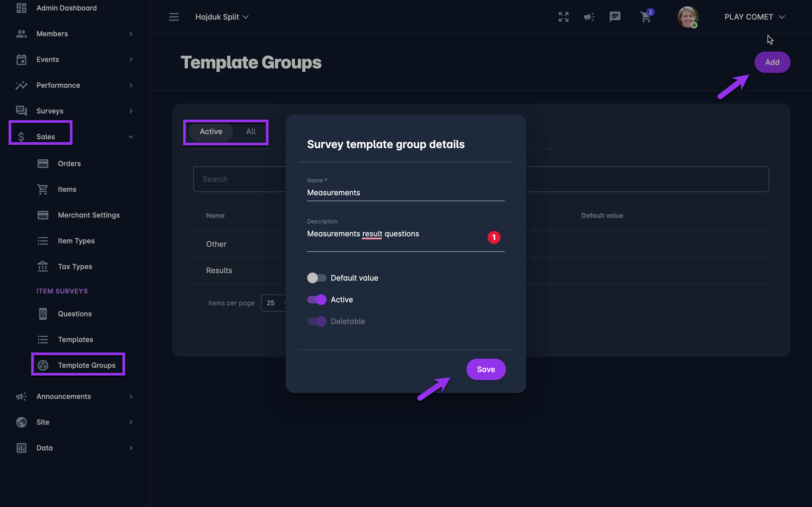812x507 pixels.
Task: Switch to the All tab
Action: pyautogui.click(x=251, y=131)
